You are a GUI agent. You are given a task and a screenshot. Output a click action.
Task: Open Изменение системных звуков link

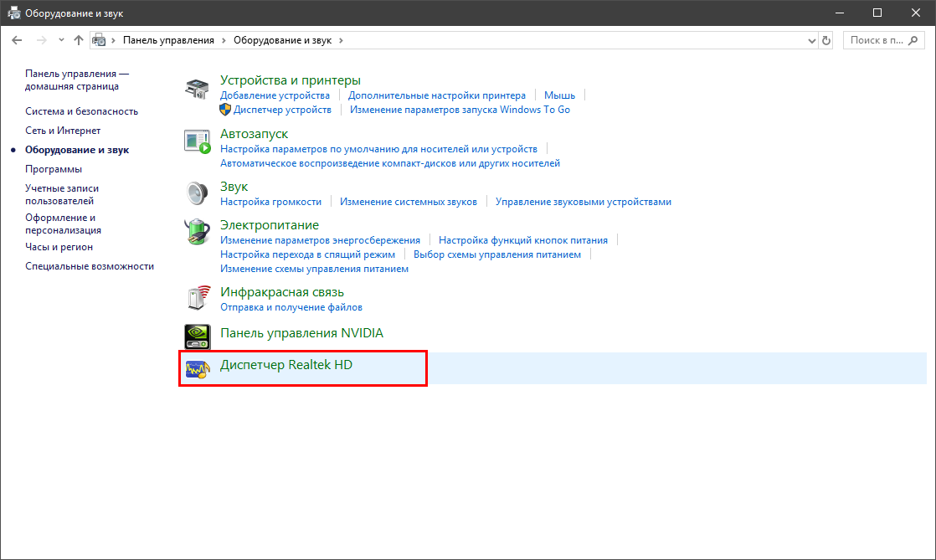coord(409,202)
